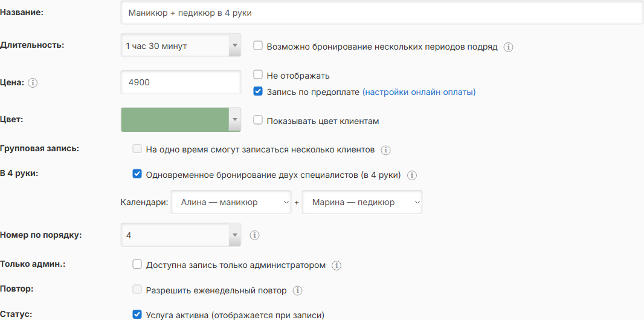
Task: Open the Номер по порядку dropdown showing 4
Action: pyautogui.click(x=181, y=235)
